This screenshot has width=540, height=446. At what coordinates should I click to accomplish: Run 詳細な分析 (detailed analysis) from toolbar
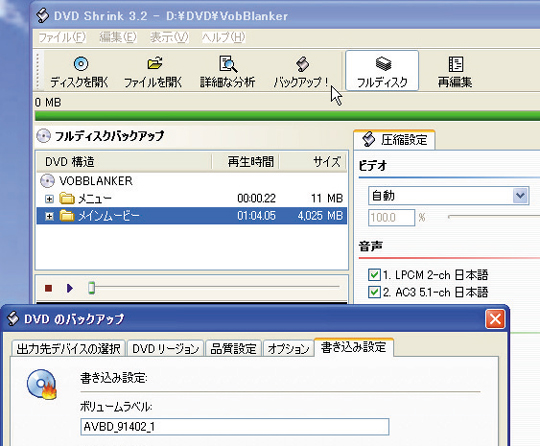tap(227, 71)
